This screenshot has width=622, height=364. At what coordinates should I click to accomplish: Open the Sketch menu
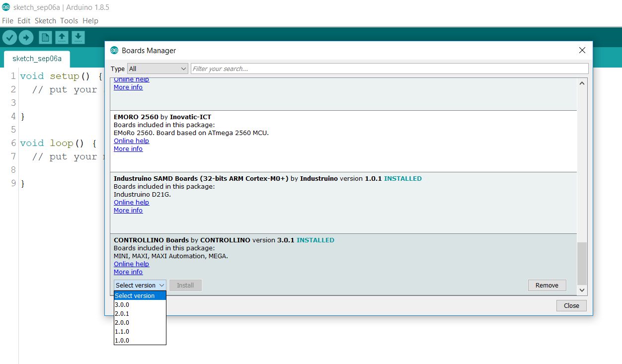click(45, 21)
